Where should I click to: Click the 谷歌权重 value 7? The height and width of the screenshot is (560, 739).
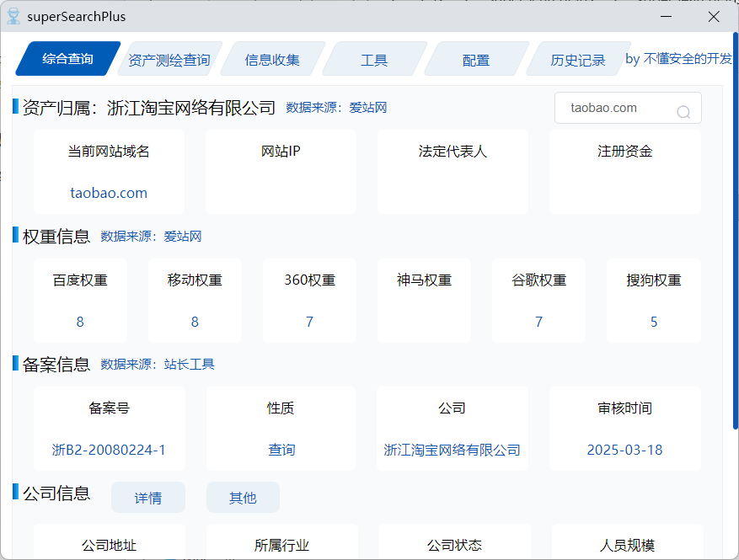click(538, 322)
